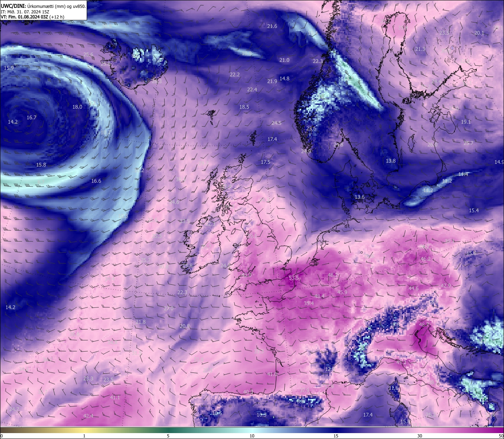Screen dimensions: 504x439
Task: Click the 46.2 value label
Action: click(x=426, y=259)
